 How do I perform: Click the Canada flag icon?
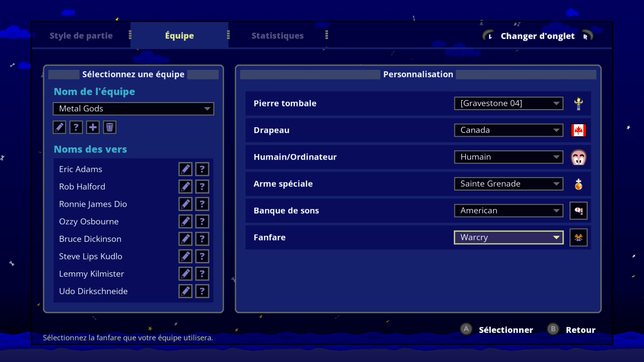(579, 130)
